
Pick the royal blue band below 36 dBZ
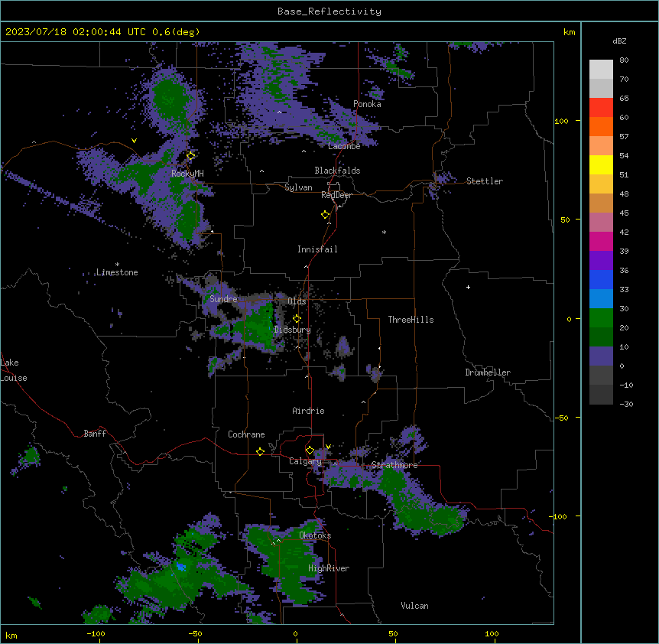click(x=601, y=279)
